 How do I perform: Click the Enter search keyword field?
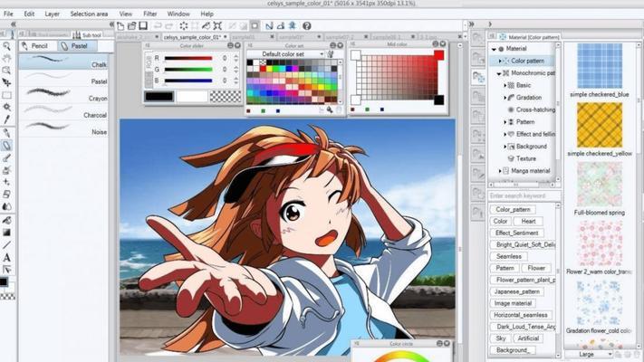point(524,195)
